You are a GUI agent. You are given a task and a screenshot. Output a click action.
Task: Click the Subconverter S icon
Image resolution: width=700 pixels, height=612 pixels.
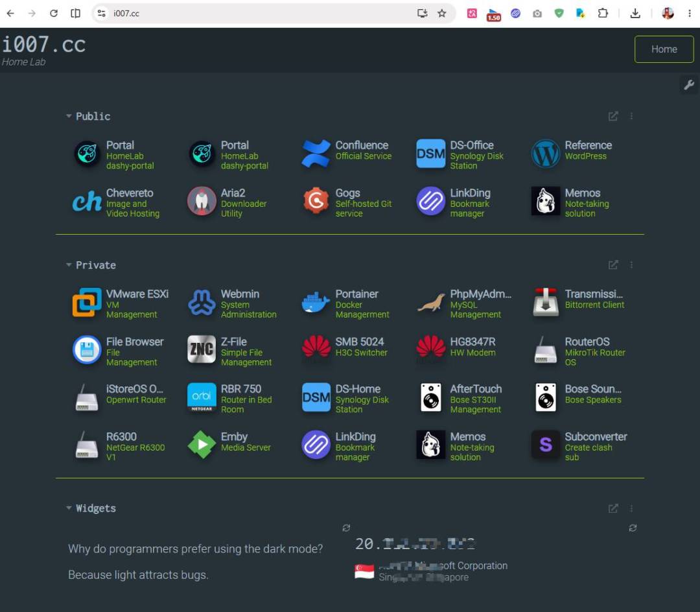[x=546, y=445]
